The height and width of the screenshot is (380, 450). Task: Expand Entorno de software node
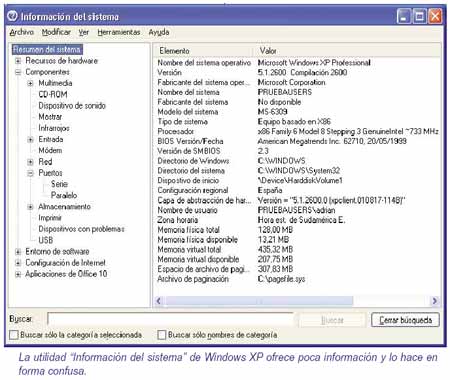click(18, 252)
